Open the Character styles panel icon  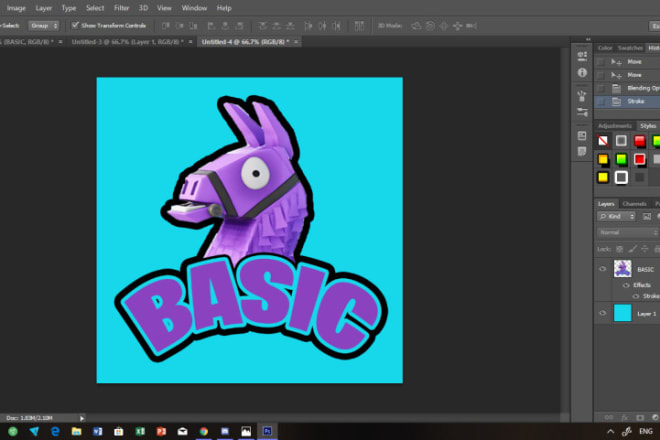[582, 136]
